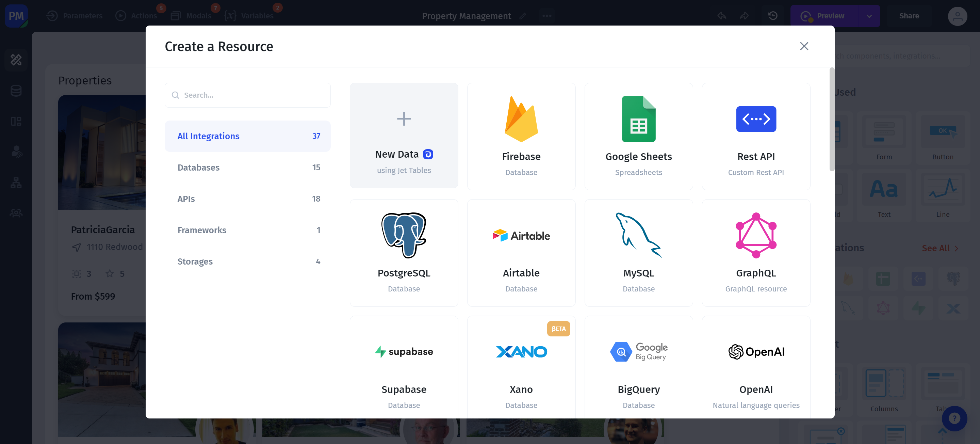Open the Parameters panel
The image size is (980, 444).
coord(74,16)
